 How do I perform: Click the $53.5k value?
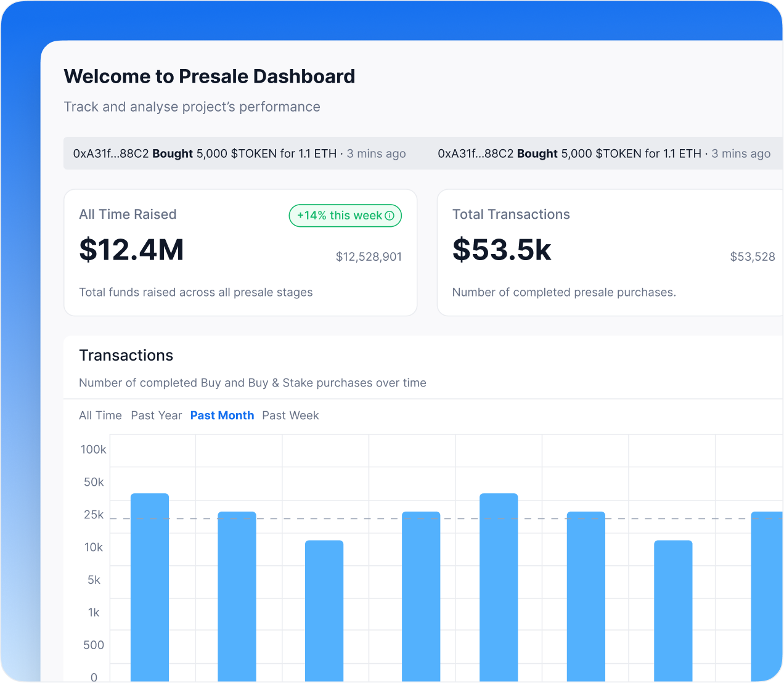click(x=502, y=250)
